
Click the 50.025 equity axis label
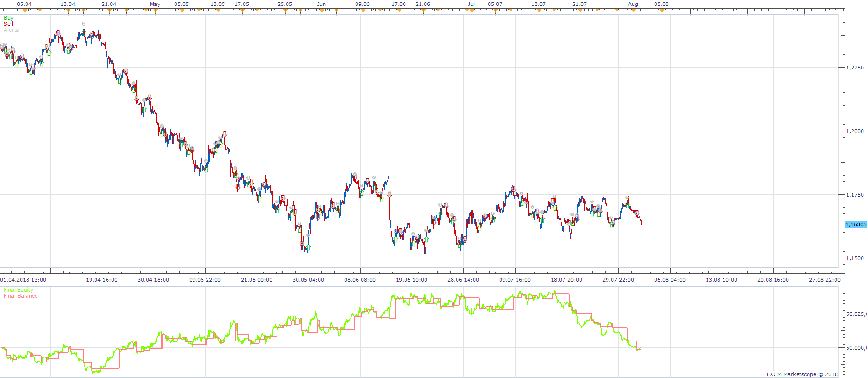coord(856,314)
